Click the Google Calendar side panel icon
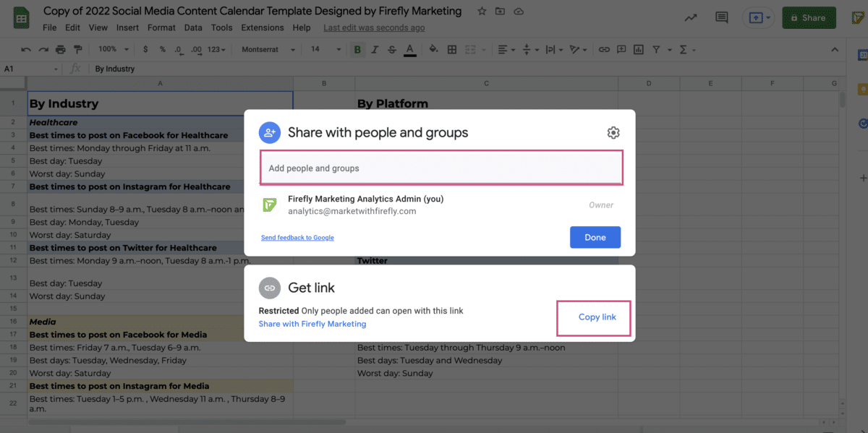Screen dimensions: 868x433 (x=862, y=55)
